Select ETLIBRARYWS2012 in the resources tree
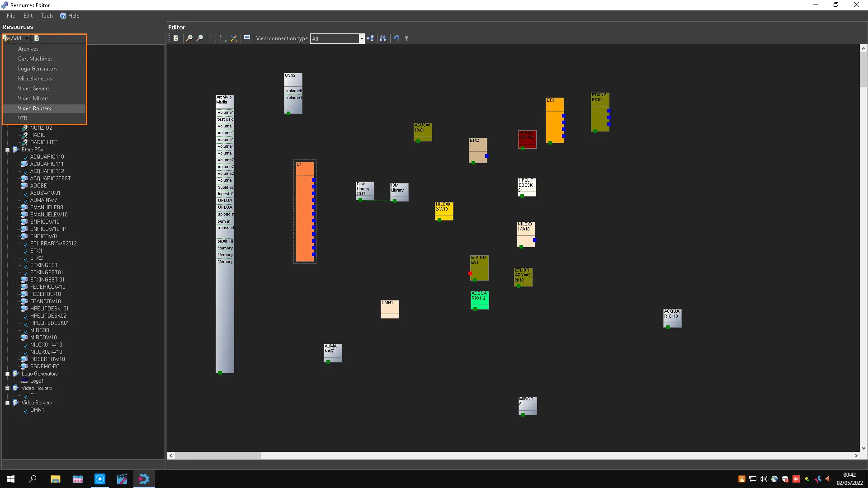The width and height of the screenshot is (868, 488). point(53,244)
